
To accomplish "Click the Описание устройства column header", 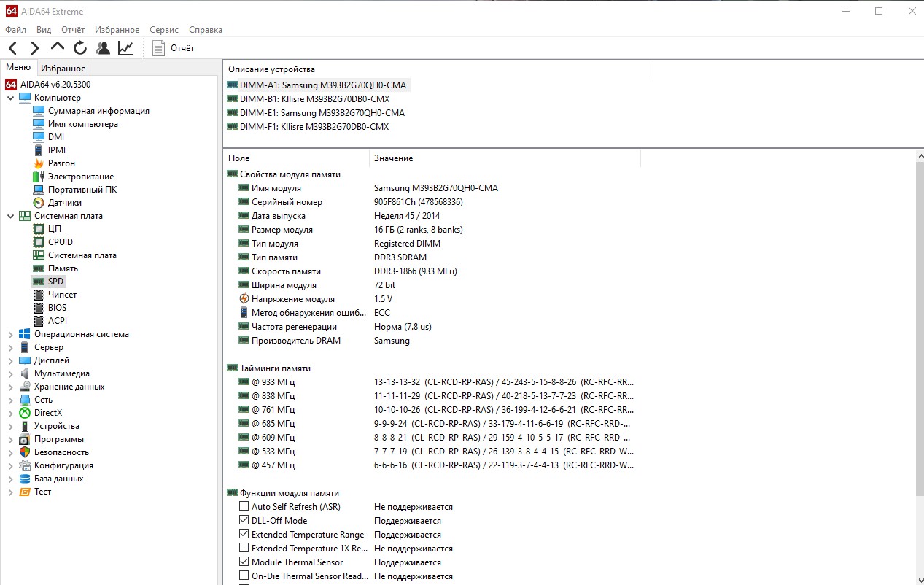I will tap(438, 69).
